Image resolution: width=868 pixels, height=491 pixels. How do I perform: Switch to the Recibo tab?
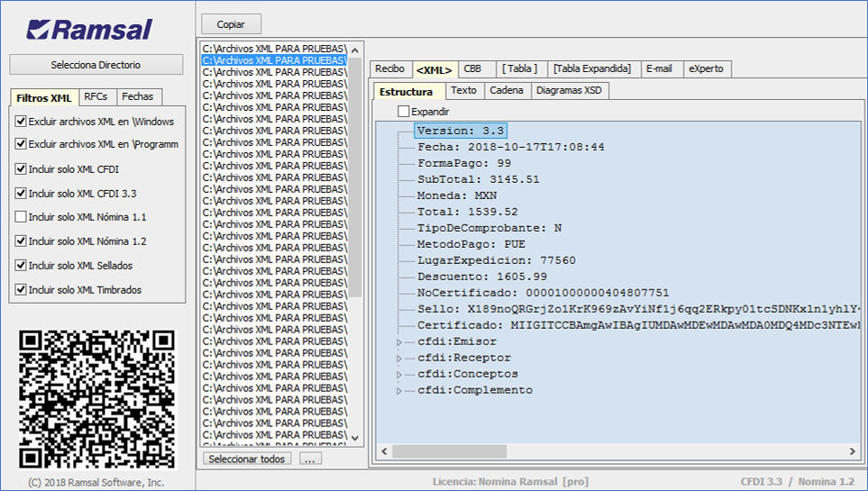(389, 68)
